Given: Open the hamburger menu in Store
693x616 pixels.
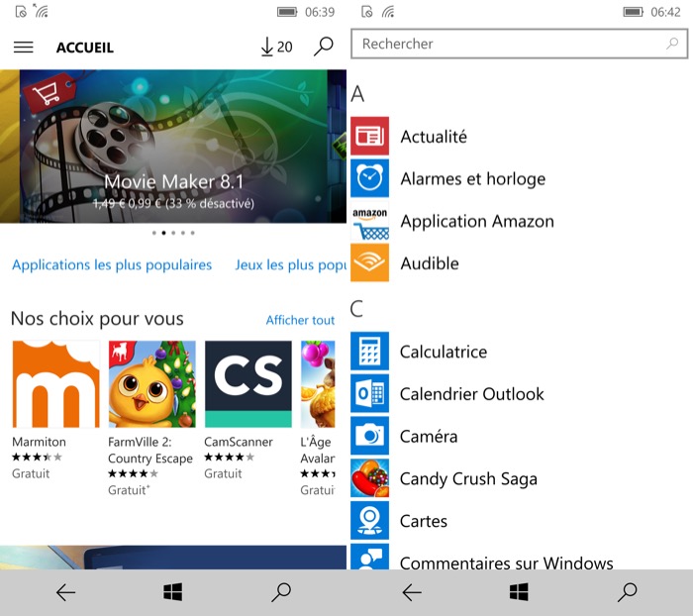Looking at the screenshot, I should 24,47.
